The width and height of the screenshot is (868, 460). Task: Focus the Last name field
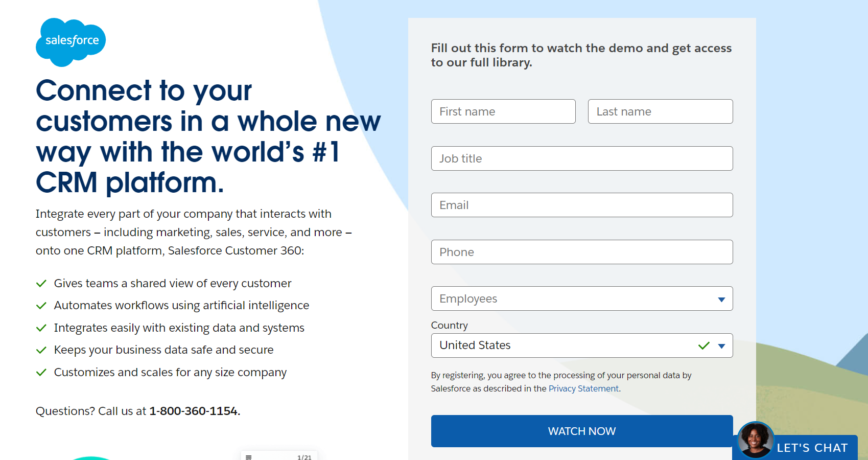point(660,111)
